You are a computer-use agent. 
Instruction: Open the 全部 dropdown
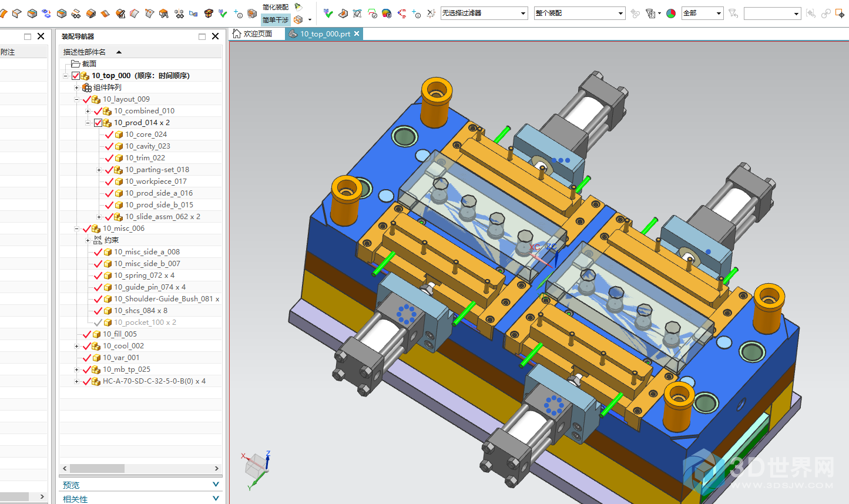702,13
